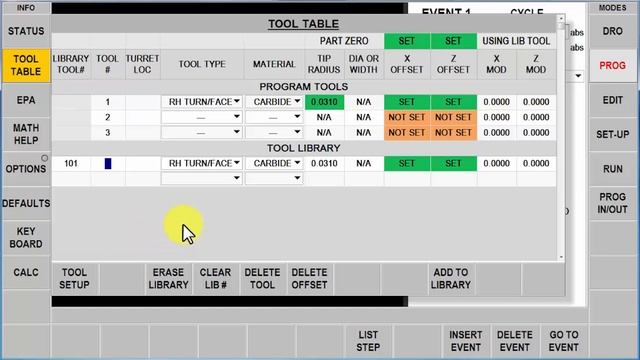Click DELETE EVENT softkey
The height and width of the screenshot is (360, 640).
pos(515,341)
